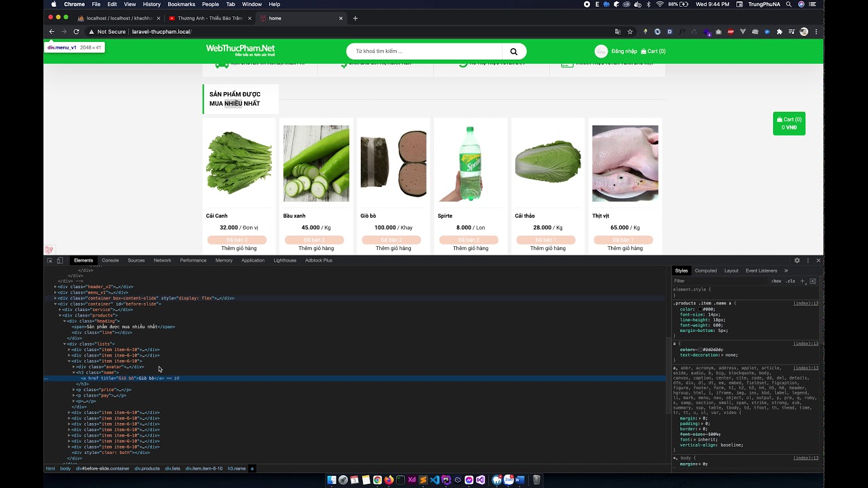Screen dimensions: 868x488
Task: Open Spotlight search in the menu bar
Action: 789,4
